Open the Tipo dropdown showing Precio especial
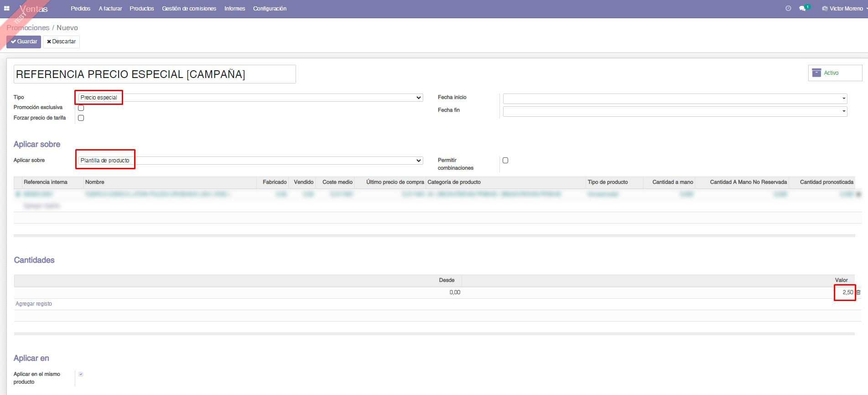 point(250,98)
